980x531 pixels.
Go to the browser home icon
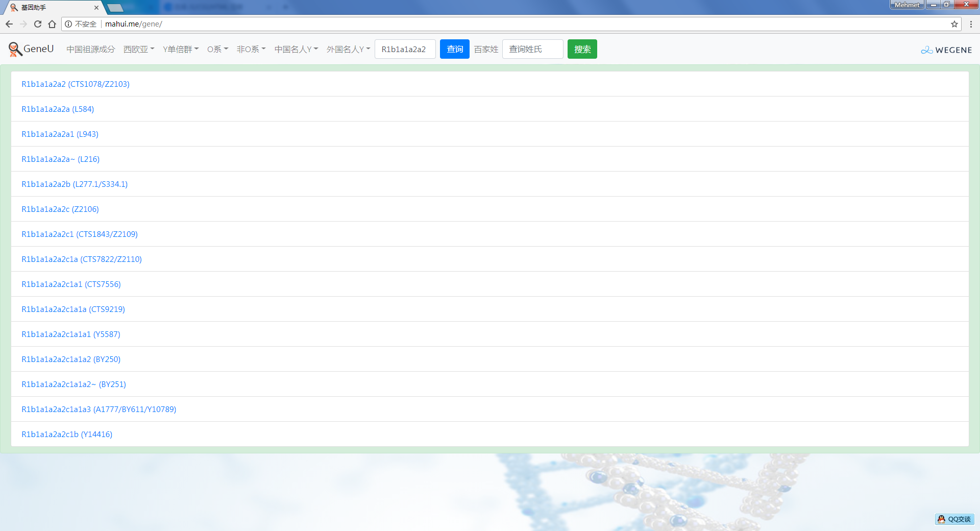pyautogui.click(x=52, y=24)
